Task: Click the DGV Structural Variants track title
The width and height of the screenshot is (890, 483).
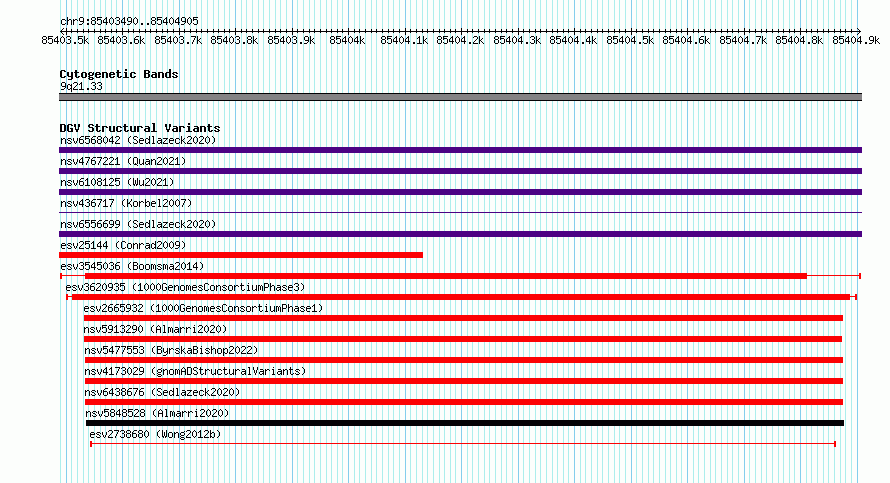Action: click(x=140, y=128)
